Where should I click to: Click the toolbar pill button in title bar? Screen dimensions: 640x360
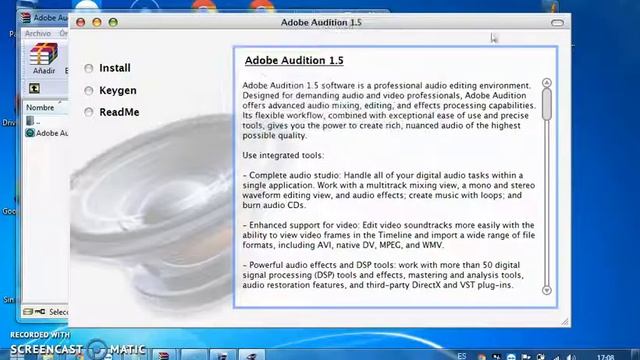click(x=557, y=22)
